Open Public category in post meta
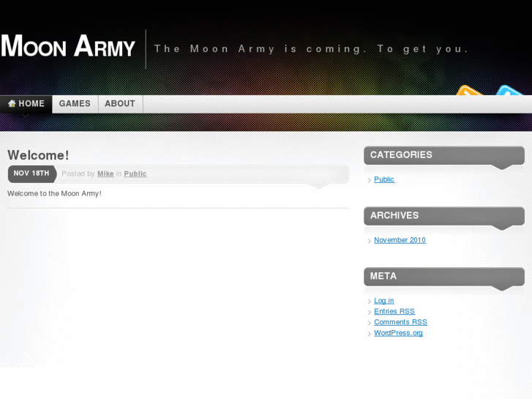532x399 pixels. 135,174
